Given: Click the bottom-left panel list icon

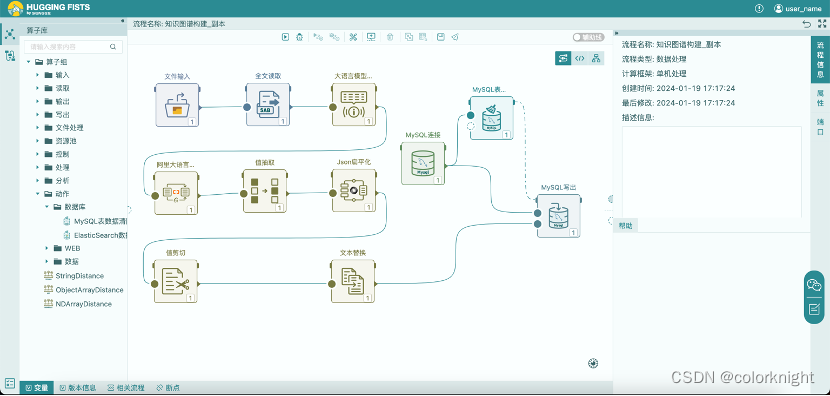Looking at the screenshot, I should pyautogui.click(x=10, y=383).
